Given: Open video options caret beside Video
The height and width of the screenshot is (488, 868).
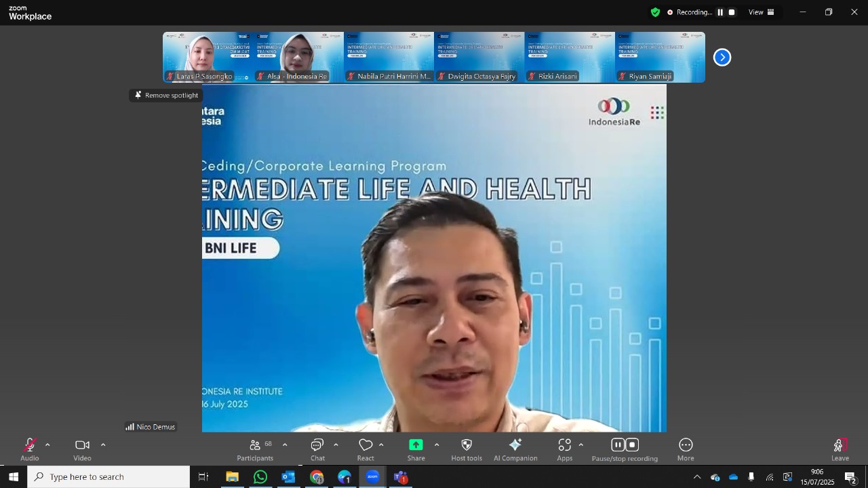Looking at the screenshot, I should point(103,445).
